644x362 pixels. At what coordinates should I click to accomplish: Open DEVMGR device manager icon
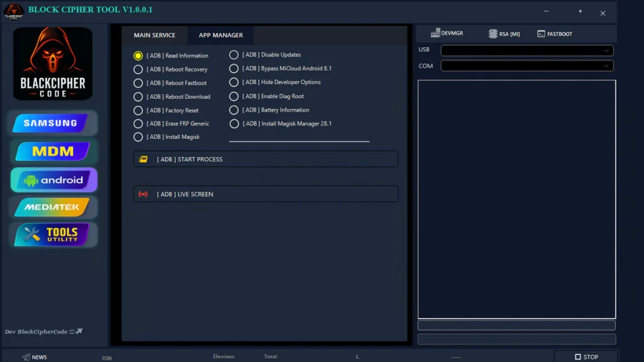pos(436,33)
